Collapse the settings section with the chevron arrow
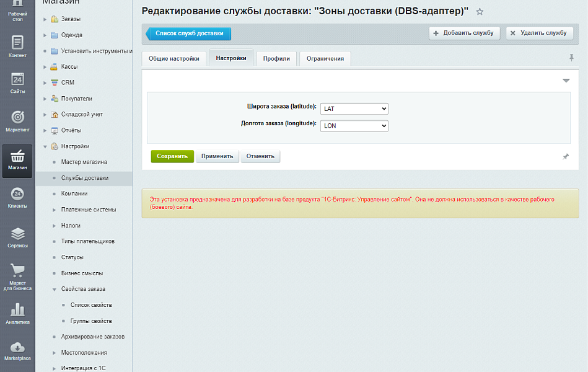 565,80
